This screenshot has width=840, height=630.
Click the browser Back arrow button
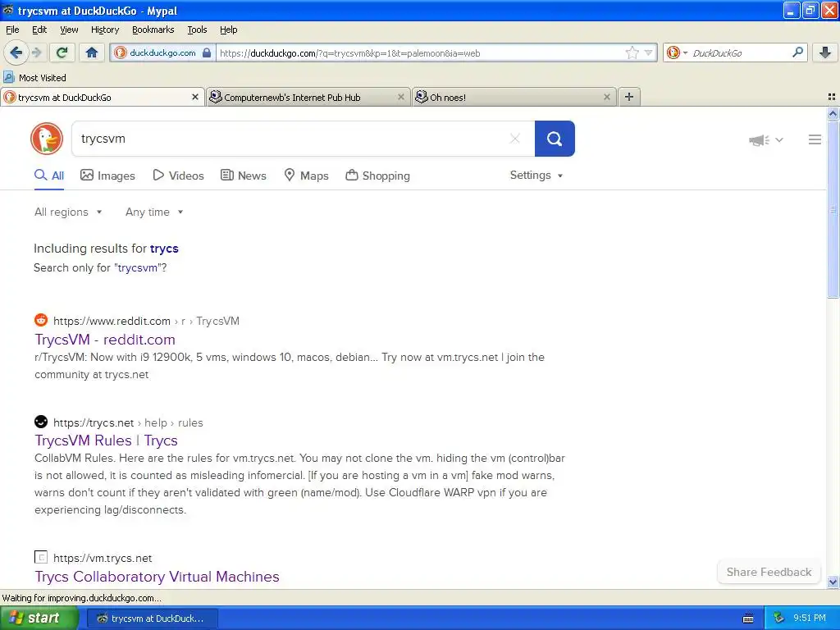(16, 52)
